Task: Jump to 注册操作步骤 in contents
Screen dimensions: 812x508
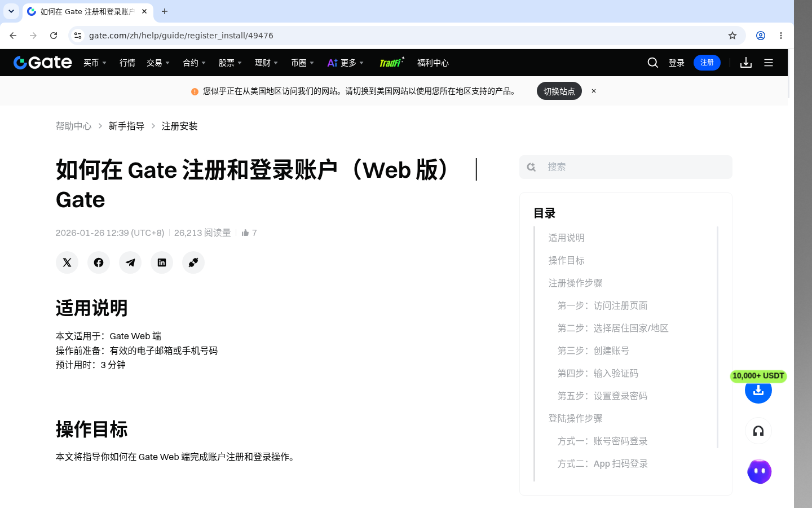Action: click(x=575, y=283)
